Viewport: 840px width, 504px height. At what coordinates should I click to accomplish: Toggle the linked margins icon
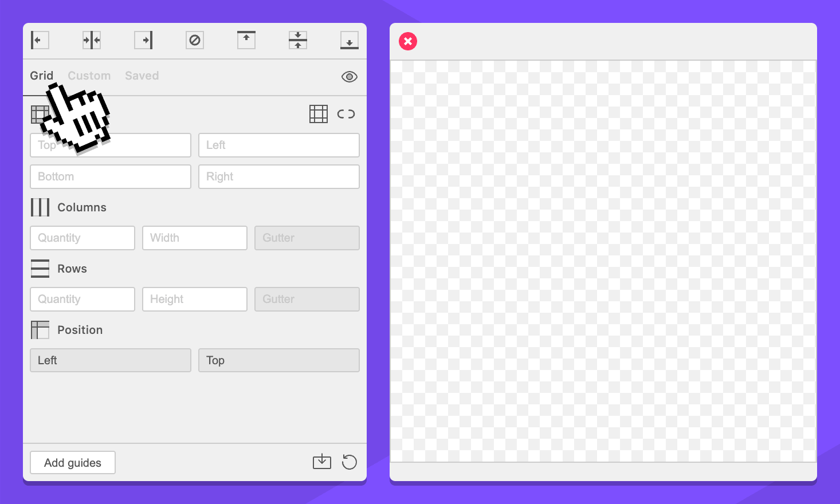(346, 114)
